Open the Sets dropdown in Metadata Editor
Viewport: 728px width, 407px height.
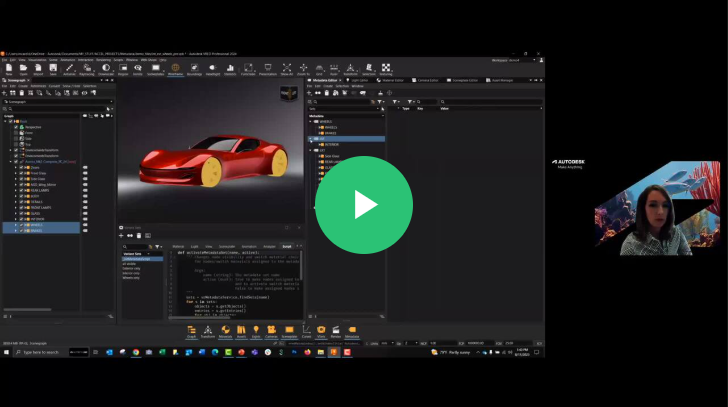(344, 109)
